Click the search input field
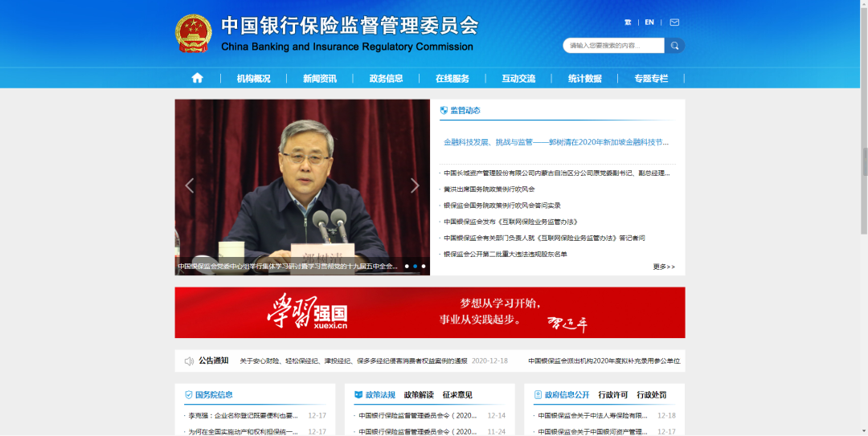Viewport: 868px width, 436px height. (613, 46)
